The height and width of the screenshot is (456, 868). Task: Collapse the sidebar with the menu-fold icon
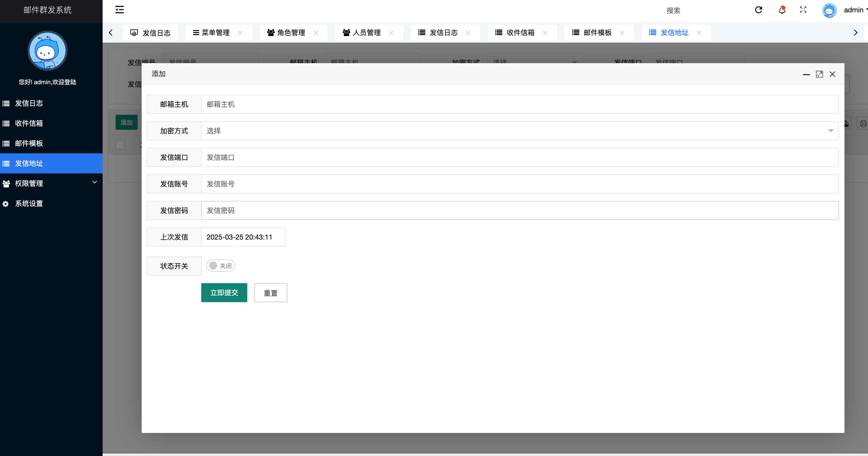(119, 10)
